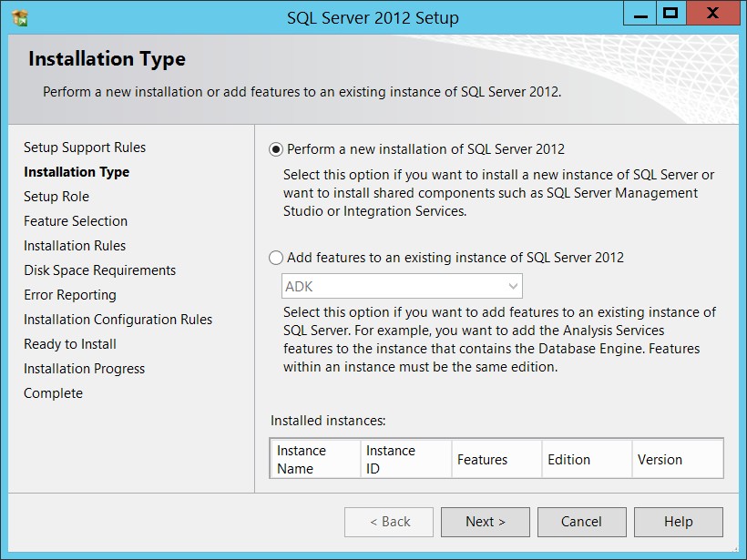
Task: Minimize the SQL Server 2012 Setup window
Action: click(x=640, y=14)
